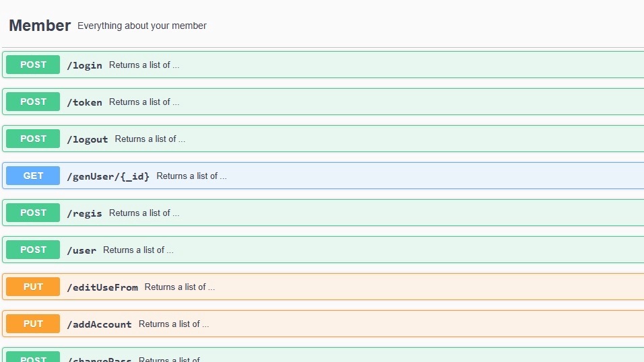Click the GET badge for /genUser/{_id}
644x362 pixels.
pyautogui.click(x=33, y=176)
